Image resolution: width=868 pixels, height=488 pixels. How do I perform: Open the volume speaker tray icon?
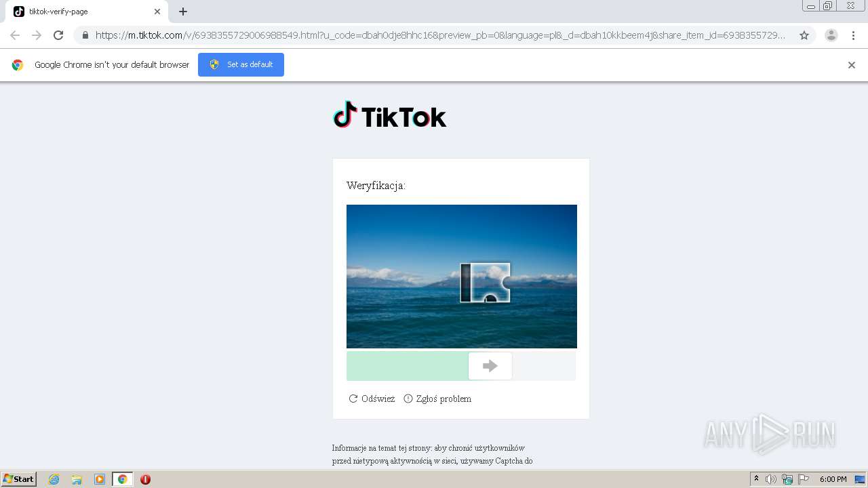pyautogui.click(x=771, y=479)
